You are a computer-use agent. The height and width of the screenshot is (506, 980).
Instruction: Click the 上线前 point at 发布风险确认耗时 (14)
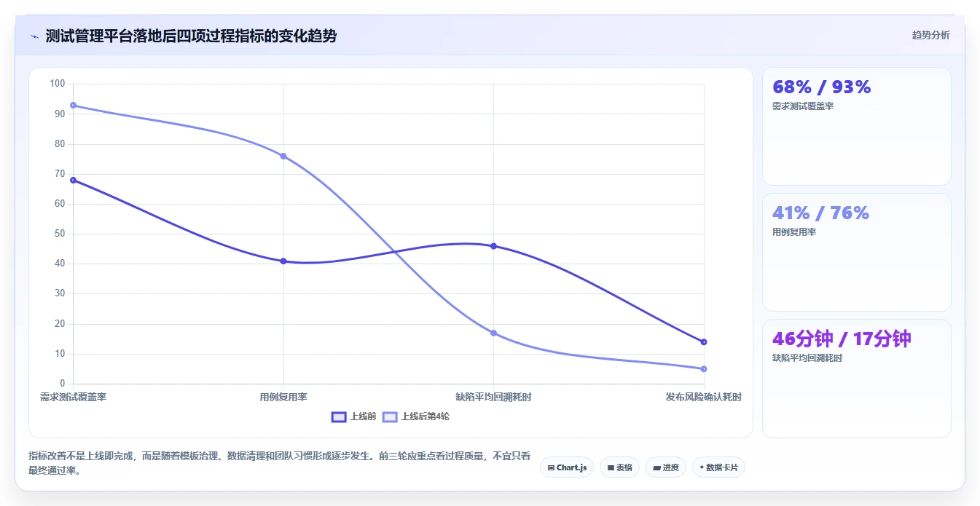click(704, 341)
